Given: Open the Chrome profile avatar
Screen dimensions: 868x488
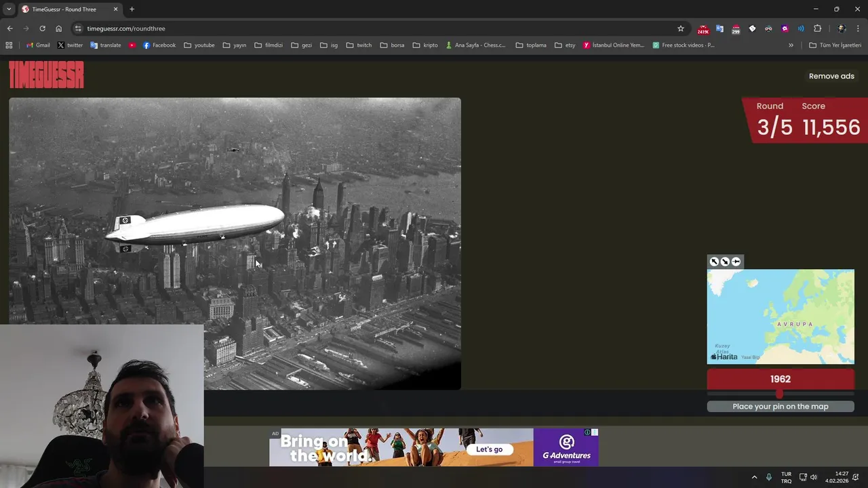Looking at the screenshot, I should [x=842, y=28].
